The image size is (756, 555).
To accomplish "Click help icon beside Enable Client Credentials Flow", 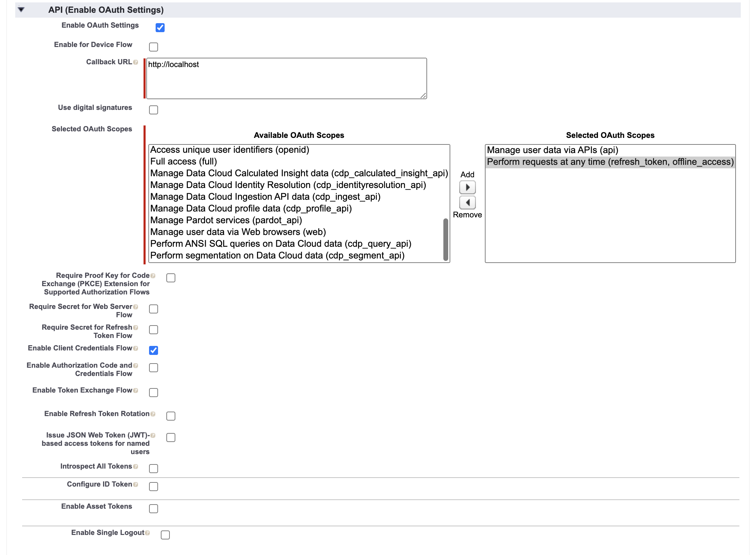I will 136,348.
